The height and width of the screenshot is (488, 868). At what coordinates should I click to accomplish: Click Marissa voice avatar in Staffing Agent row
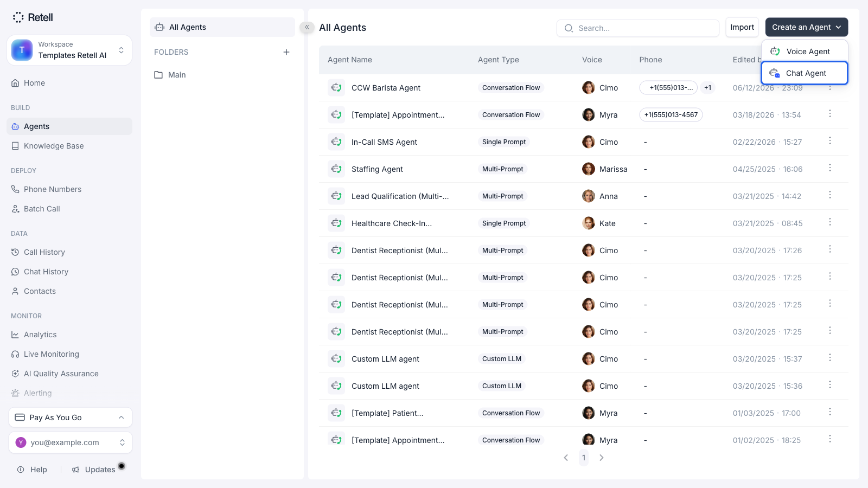coord(589,169)
